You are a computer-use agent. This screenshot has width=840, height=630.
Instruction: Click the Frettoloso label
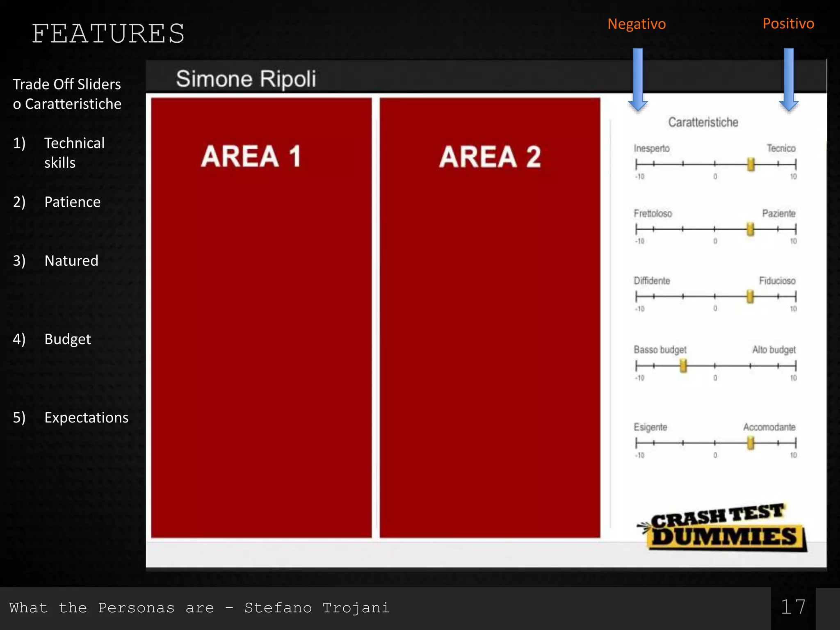point(653,213)
